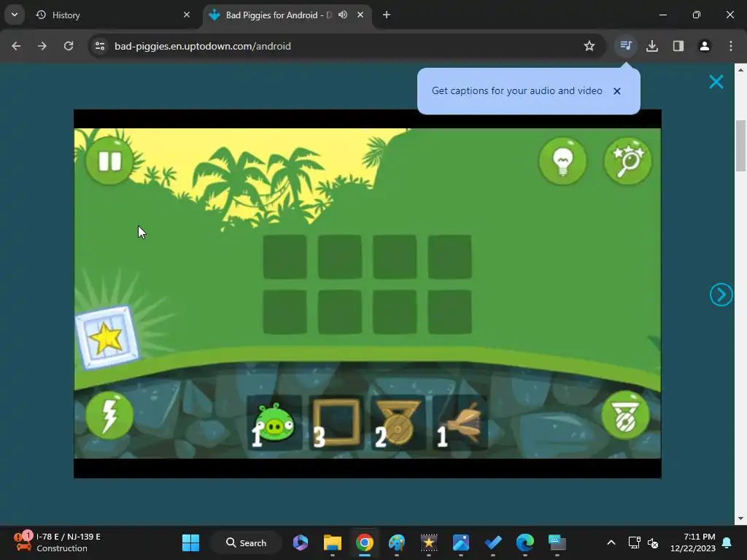Toggle Chrome side panel

(x=678, y=46)
